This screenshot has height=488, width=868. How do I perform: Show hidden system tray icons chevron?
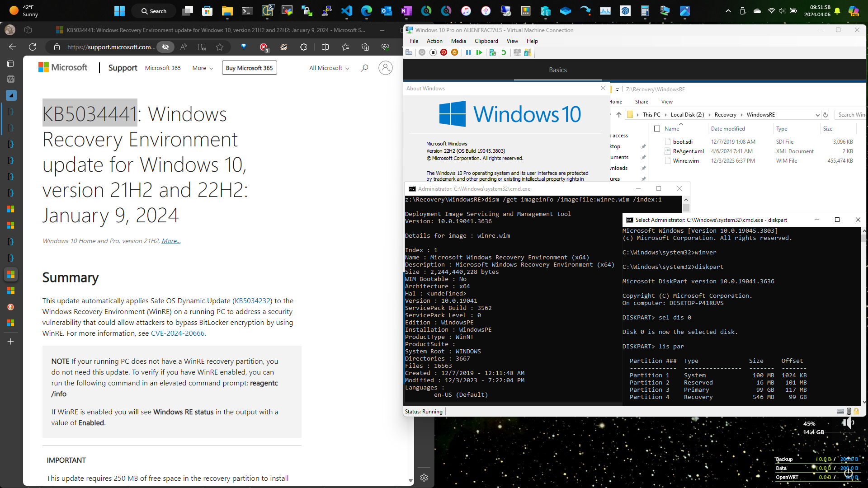[728, 11]
